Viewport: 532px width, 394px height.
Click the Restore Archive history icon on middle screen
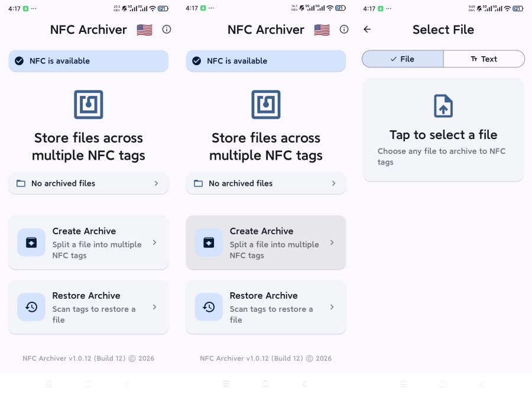[209, 307]
